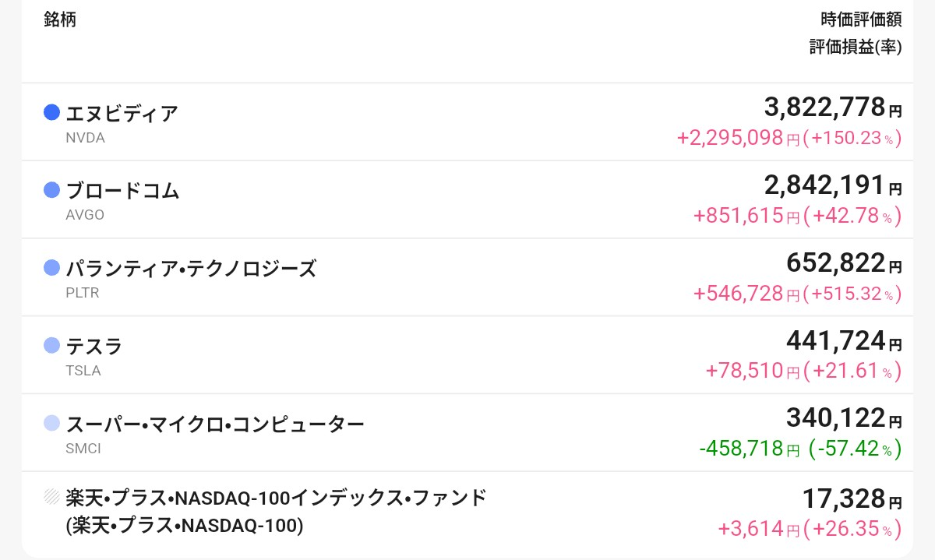Click the pale dot next to スーパー・マイクロ・コンピューター

[x=52, y=424]
